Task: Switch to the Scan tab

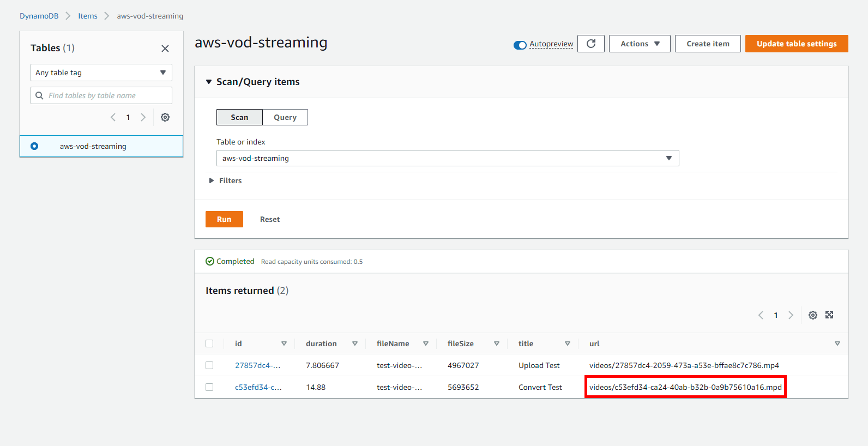Action: pos(239,117)
